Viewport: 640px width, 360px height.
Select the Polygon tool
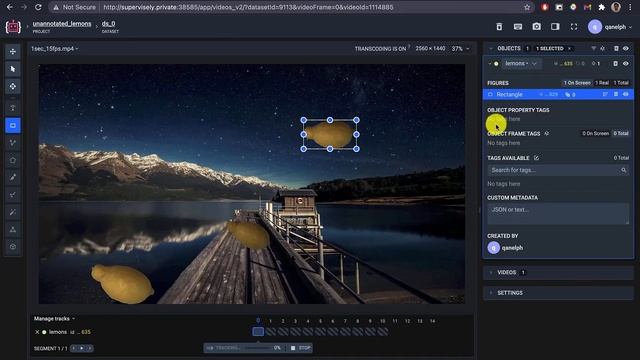pyautogui.click(x=13, y=160)
